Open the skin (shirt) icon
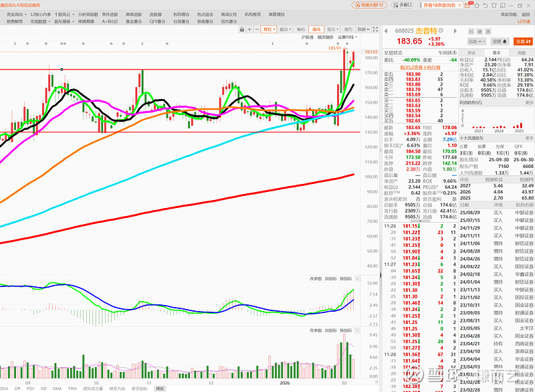535x392 pixels. click(494, 5)
